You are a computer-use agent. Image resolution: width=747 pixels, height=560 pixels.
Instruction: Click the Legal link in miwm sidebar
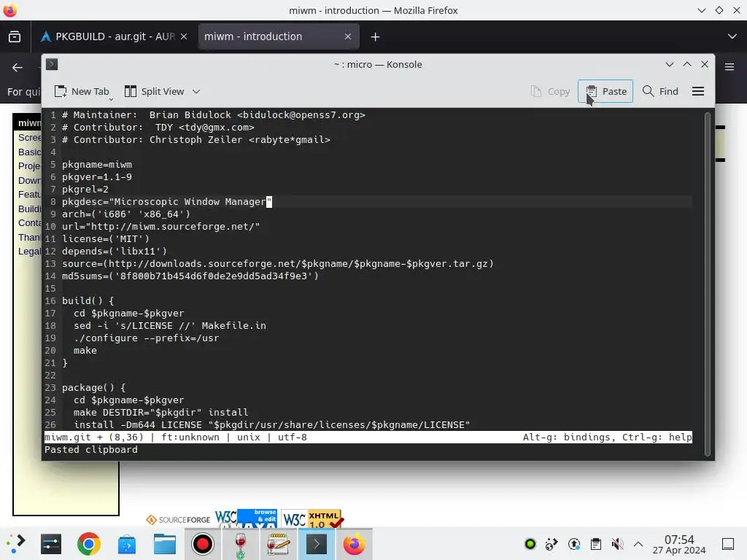pos(29,252)
